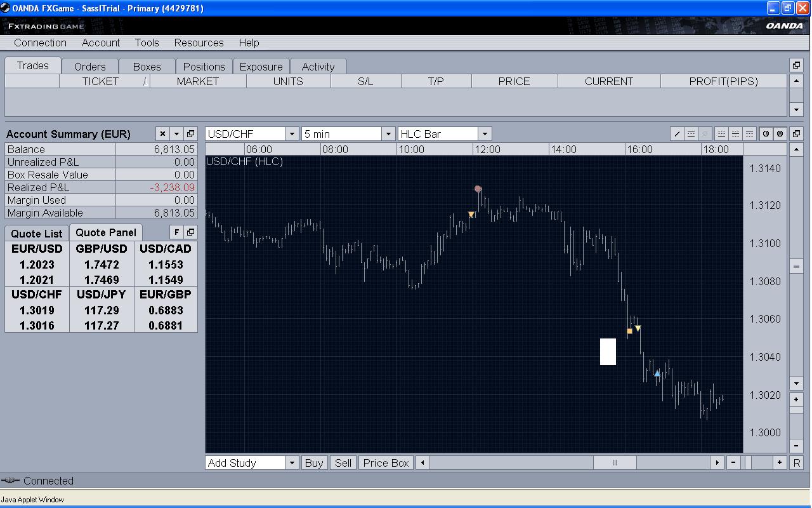Open the Add Study dropdown
This screenshot has height=508, width=812.
pyautogui.click(x=292, y=463)
